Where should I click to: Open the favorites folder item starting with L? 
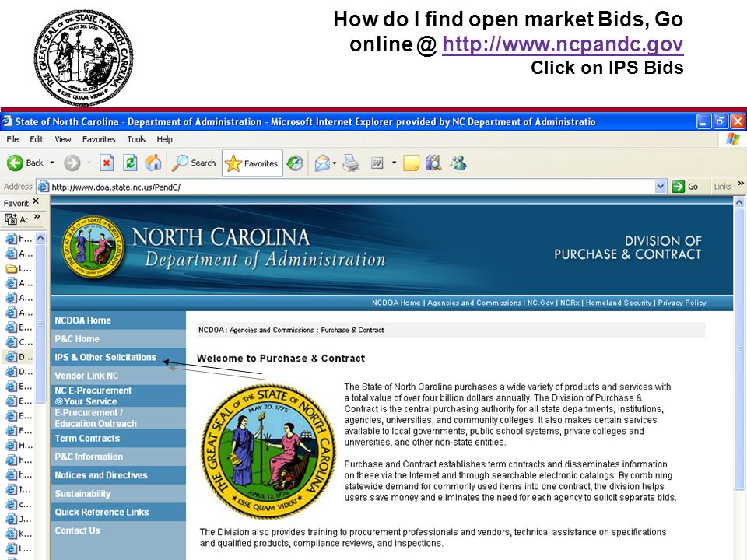(x=19, y=268)
